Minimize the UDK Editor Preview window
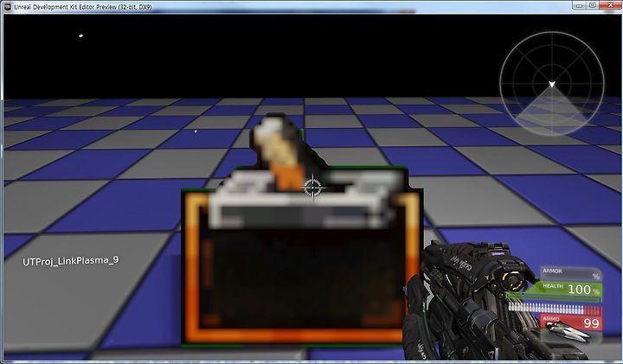Screen dimensions: 623x364 pos(580,5)
